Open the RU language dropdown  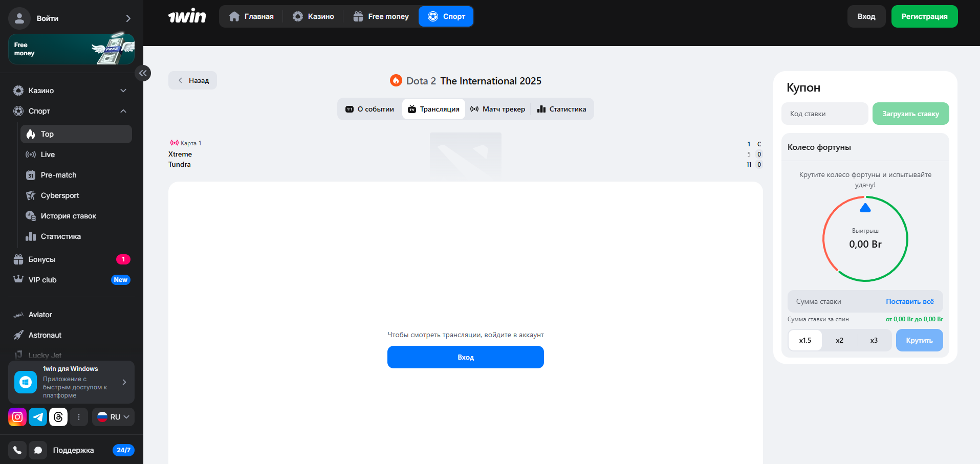113,417
